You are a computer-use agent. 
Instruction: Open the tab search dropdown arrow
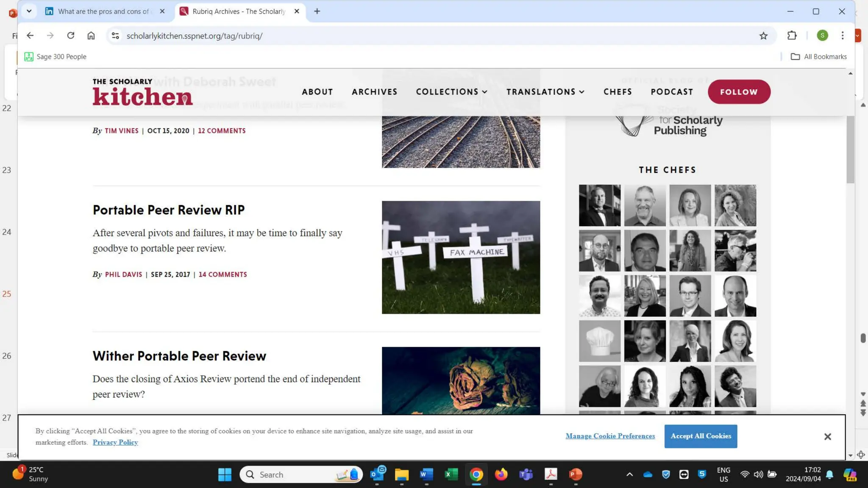point(29,11)
